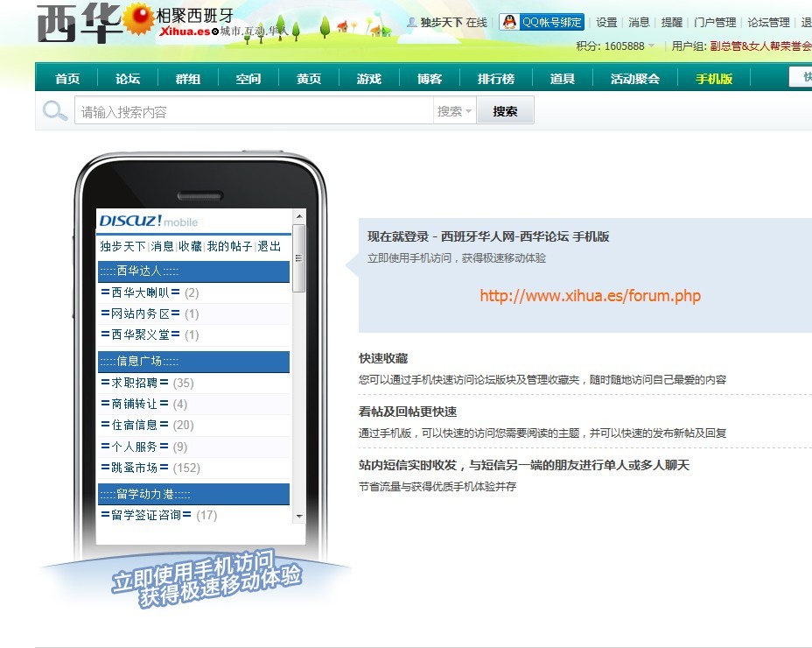Switch to the 排行榜 tab
This screenshot has height=648, width=812.
coord(495,78)
